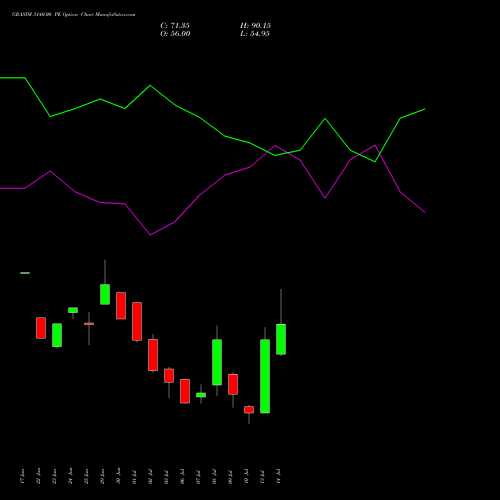Click the 13 Jul green candlestick
This screenshot has height=500, width=500.
[265, 376]
